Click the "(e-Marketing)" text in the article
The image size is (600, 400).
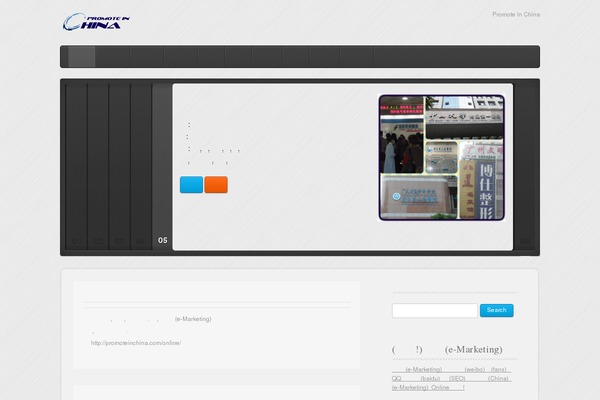click(x=193, y=319)
